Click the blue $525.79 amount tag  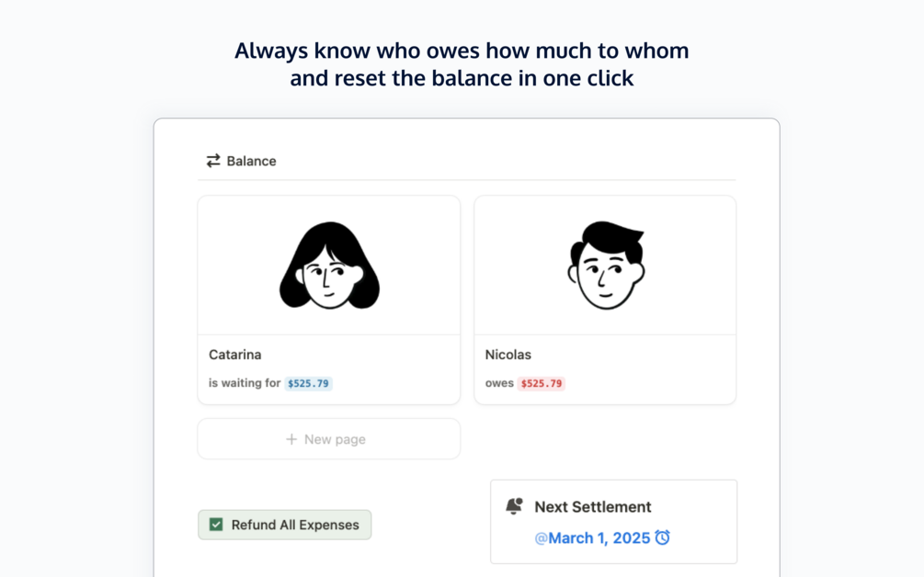pyautogui.click(x=308, y=383)
